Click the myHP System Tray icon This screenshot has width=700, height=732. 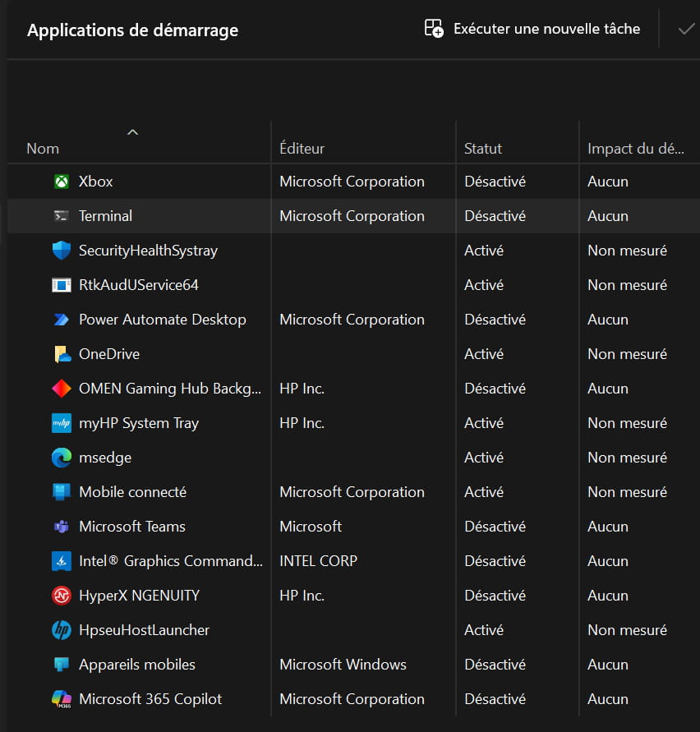(61, 423)
